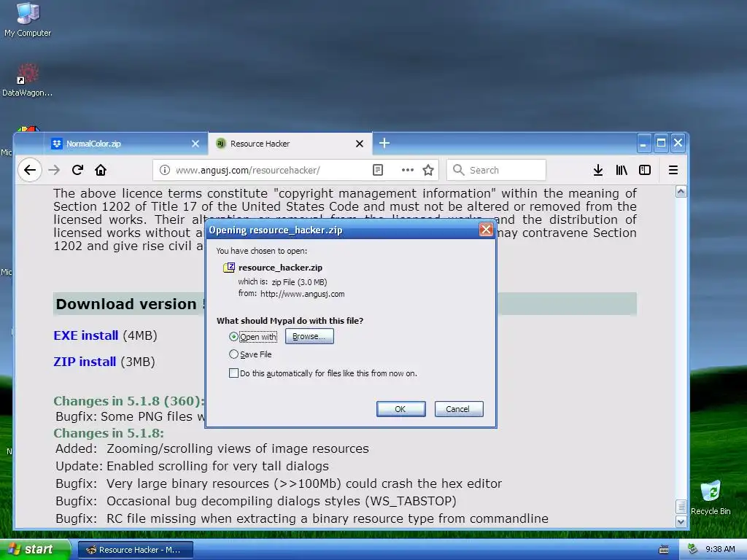747x560 pixels.
Task: Open a new tab with plus icon
Action: (384, 143)
